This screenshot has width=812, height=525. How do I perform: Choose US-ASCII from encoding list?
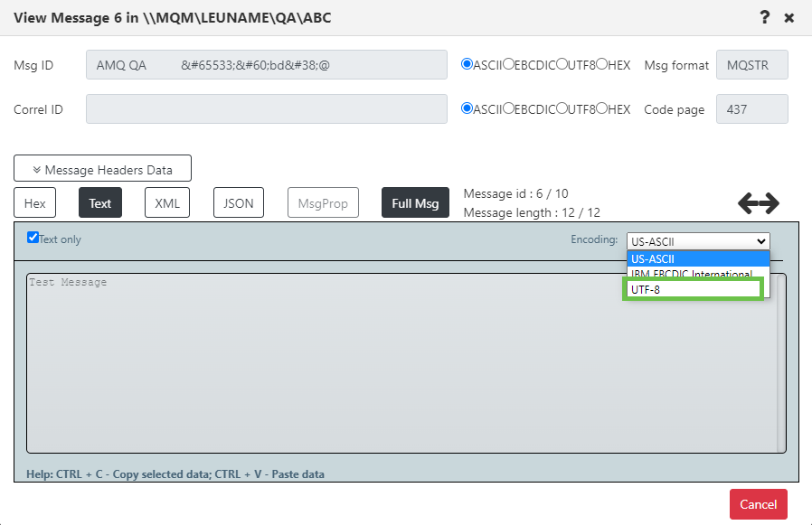698,258
